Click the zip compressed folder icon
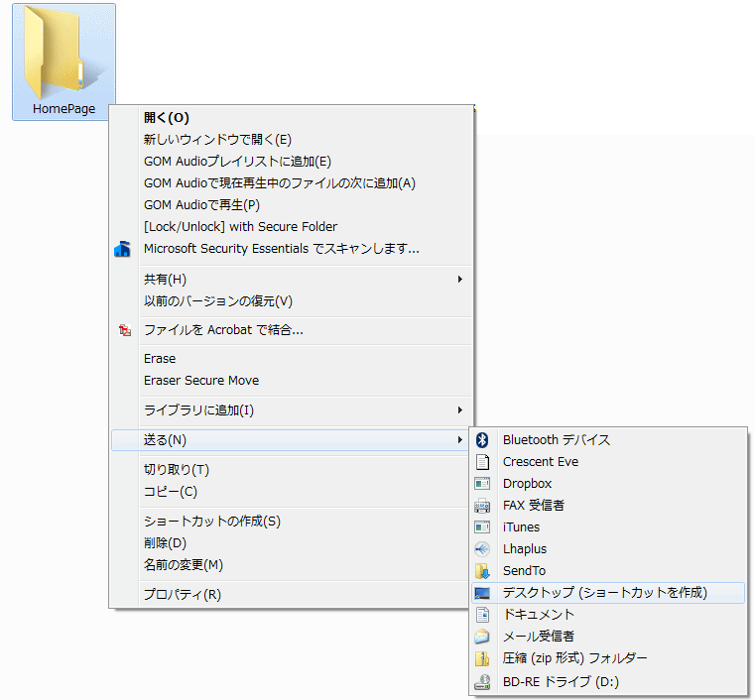This screenshot has width=754, height=700. (482, 658)
